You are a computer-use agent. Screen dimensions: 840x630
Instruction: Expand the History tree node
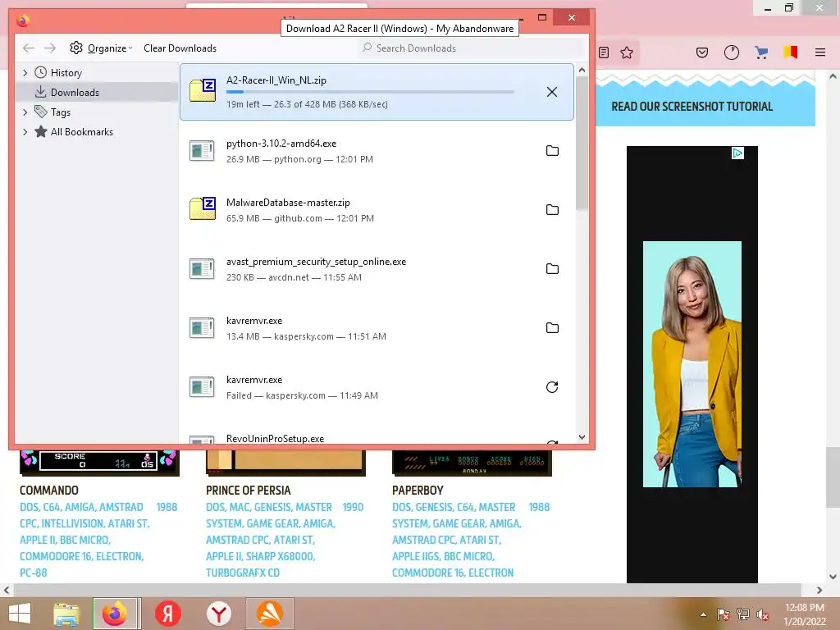coord(25,73)
